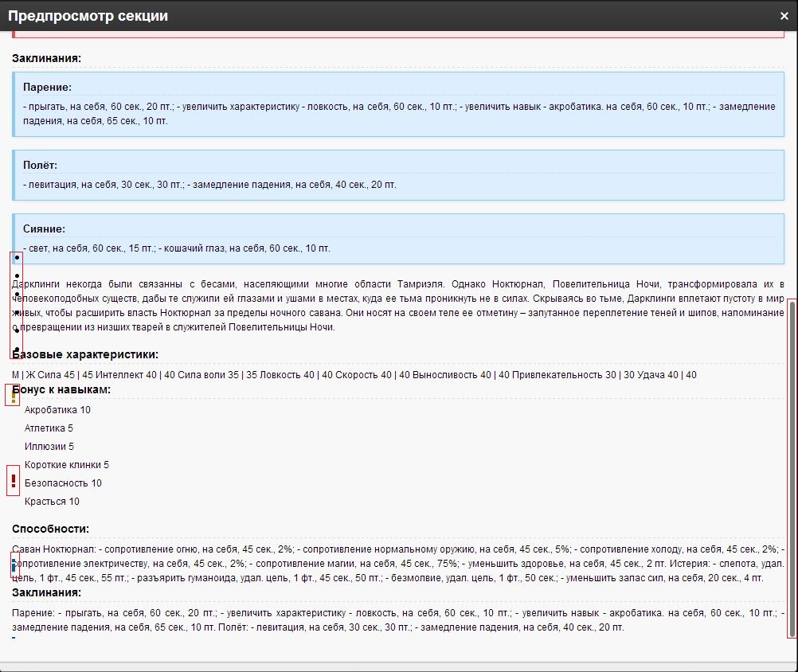
Task: Click the Дарклинги description paragraph
Action: 398,306
